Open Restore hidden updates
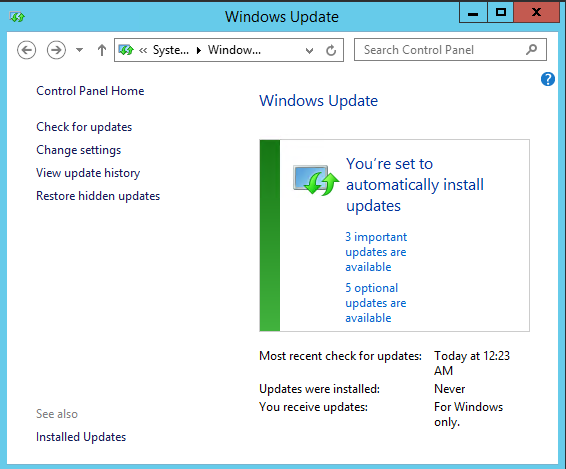 tap(98, 196)
